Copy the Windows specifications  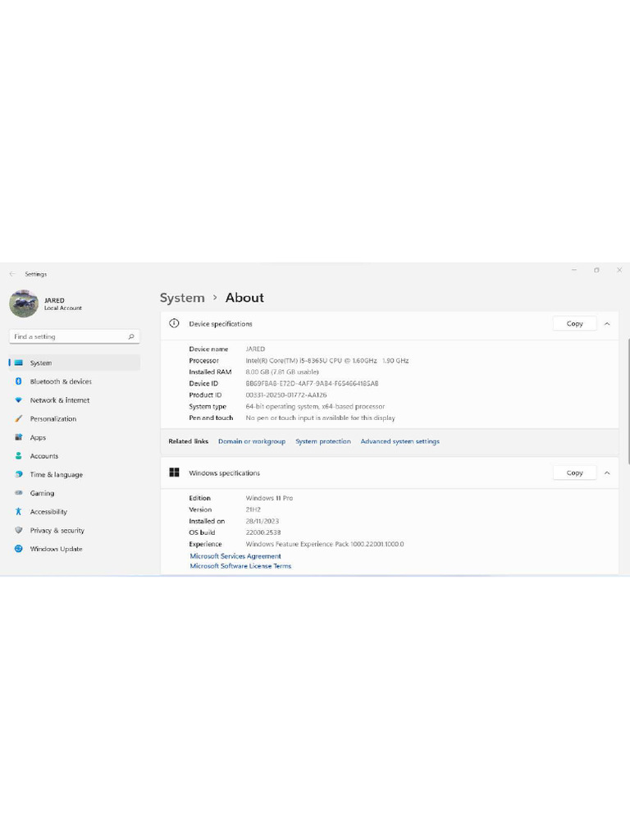(x=574, y=472)
